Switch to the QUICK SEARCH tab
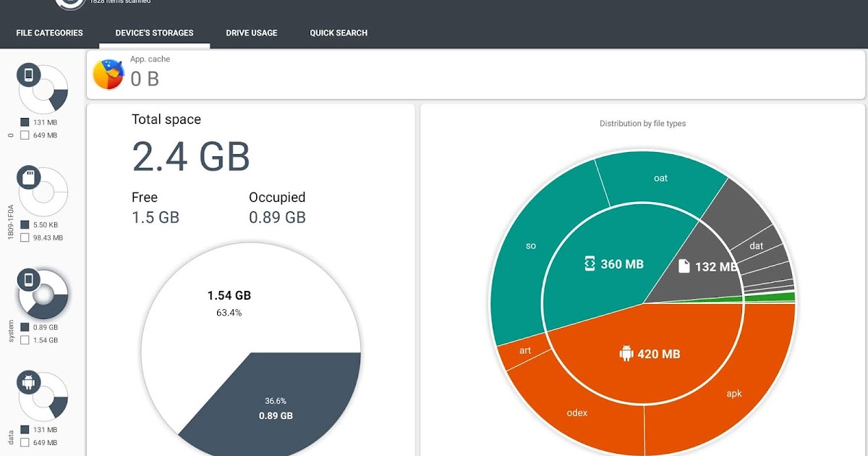 [x=338, y=33]
